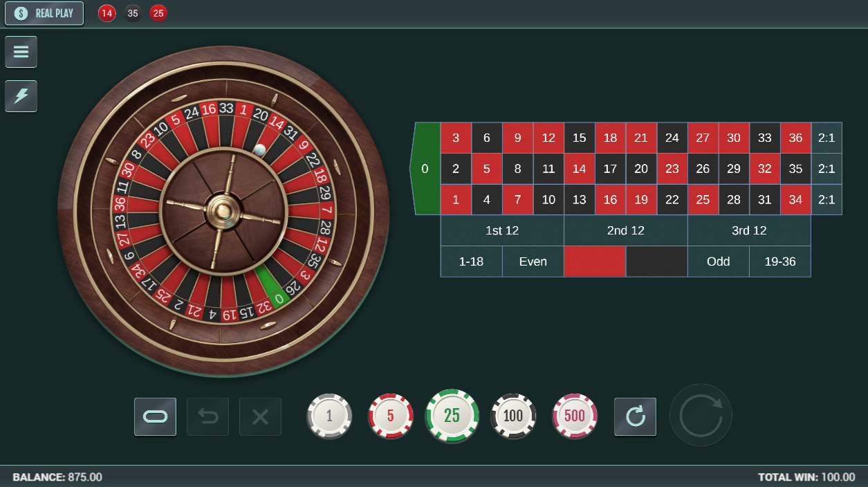The height and width of the screenshot is (487, 868).
Task: Pick the 100 value chip
Action: point(513,416)
